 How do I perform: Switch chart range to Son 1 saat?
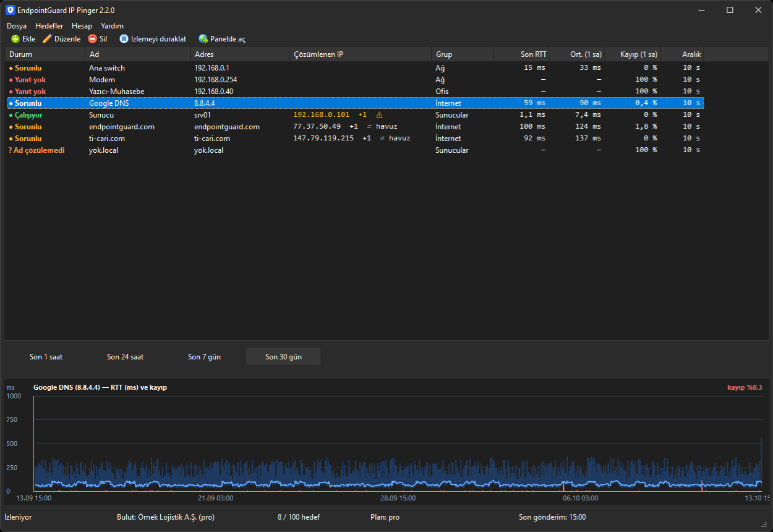click(x=46, y=357)
